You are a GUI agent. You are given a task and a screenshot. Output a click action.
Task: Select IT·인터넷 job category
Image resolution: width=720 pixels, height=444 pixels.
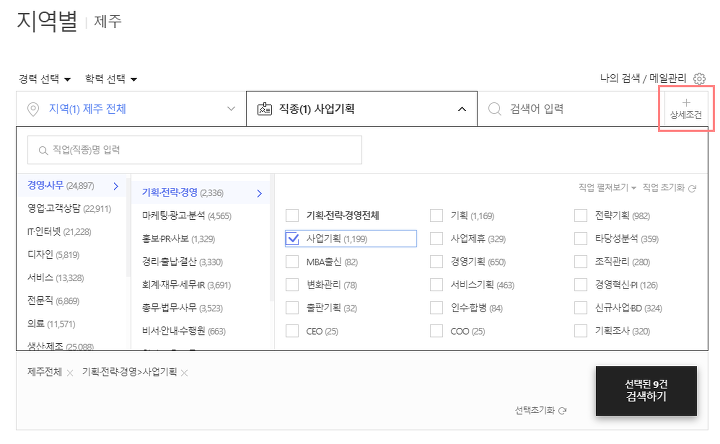59,232
